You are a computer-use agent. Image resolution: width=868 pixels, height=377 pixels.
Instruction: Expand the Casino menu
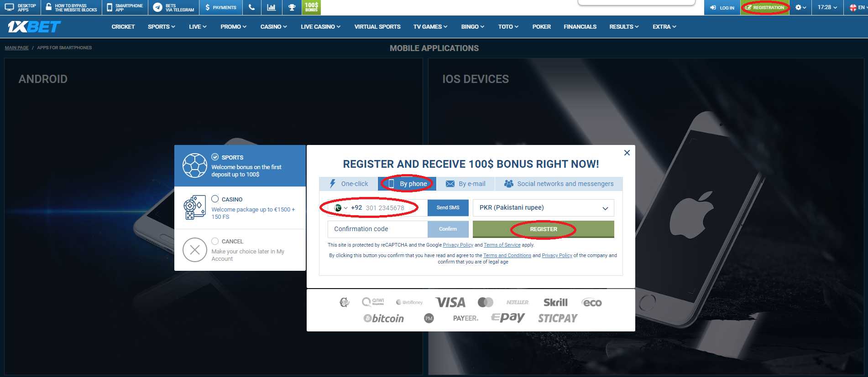[273, 27]
